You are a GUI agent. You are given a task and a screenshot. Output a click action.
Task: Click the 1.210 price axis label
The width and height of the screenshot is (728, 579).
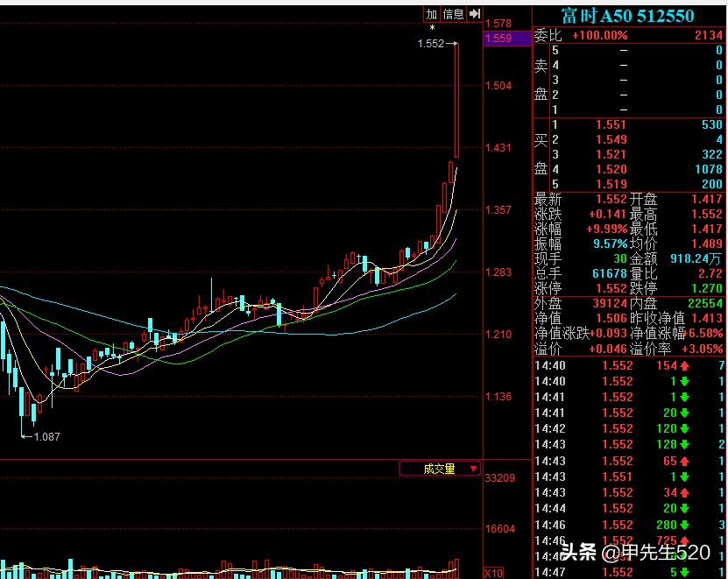(x=498, y=335)
